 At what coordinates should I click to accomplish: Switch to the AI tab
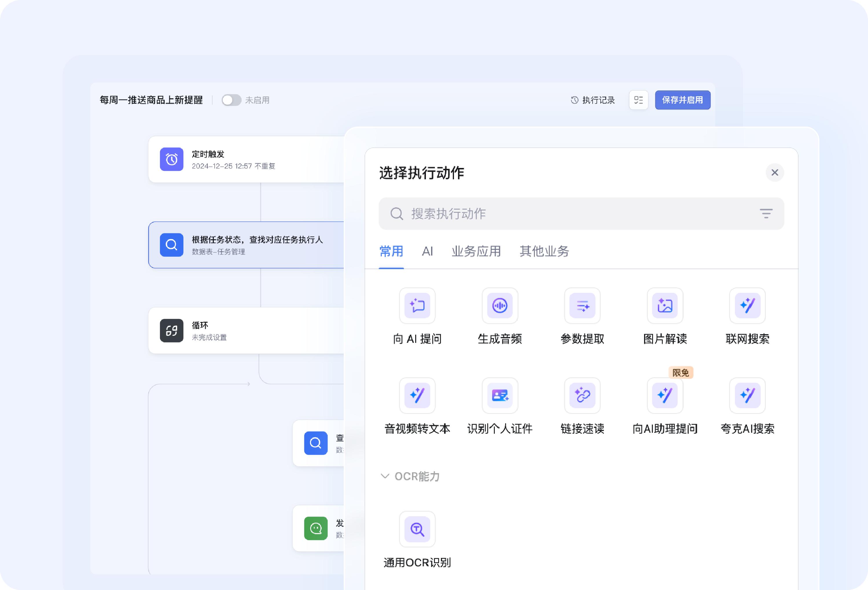[427, 251]
